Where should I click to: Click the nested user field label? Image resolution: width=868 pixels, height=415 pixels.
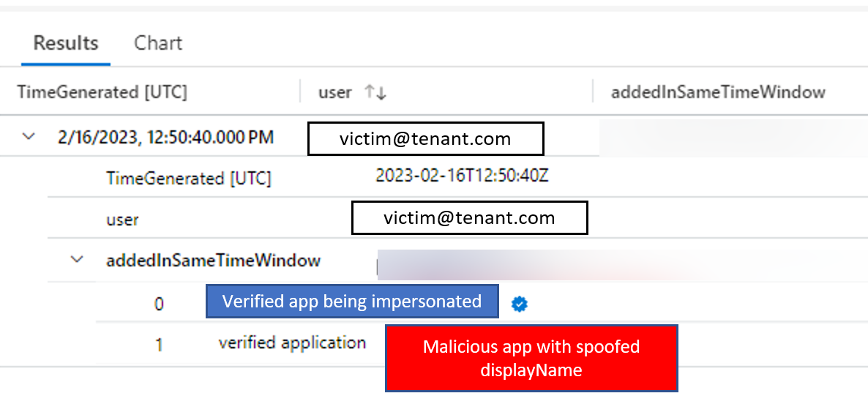click(122, 220)
